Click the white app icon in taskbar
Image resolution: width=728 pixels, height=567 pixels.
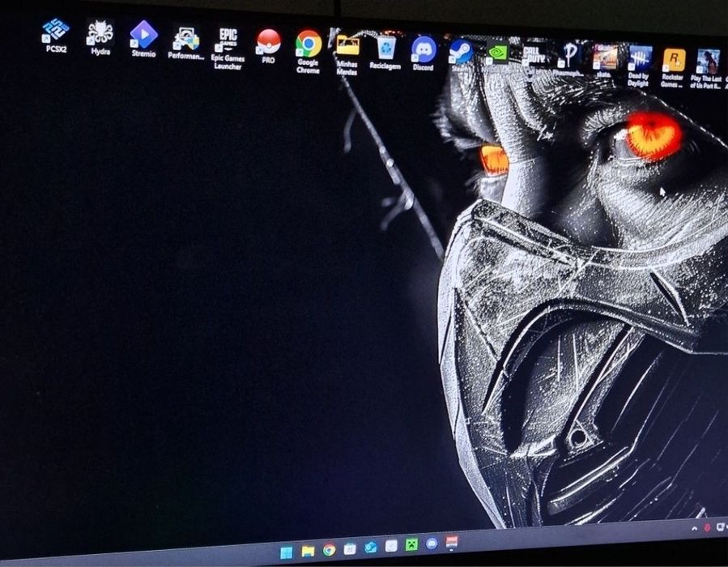pos(391,546)
